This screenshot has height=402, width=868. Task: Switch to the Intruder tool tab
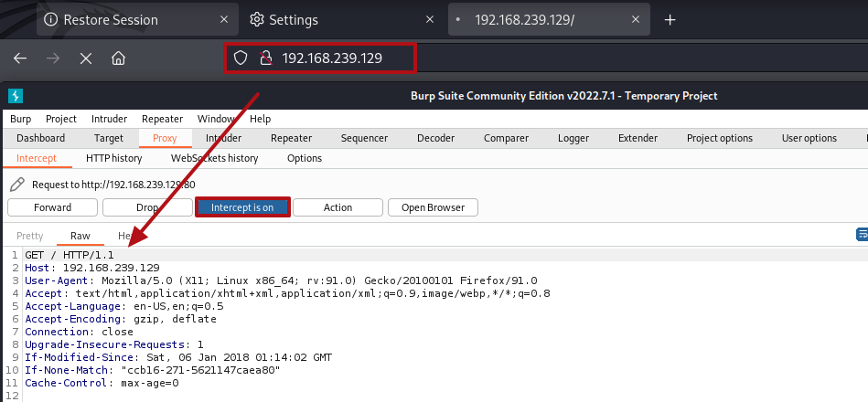[x=224, y=138]
